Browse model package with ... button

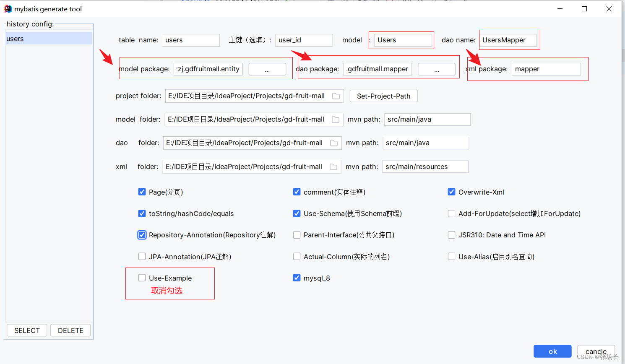click(267, 69)
